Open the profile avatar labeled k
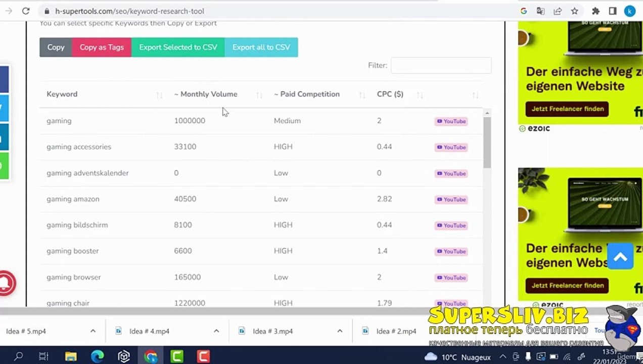The height and width of the screenshot is (364, 643). (630, 11)
